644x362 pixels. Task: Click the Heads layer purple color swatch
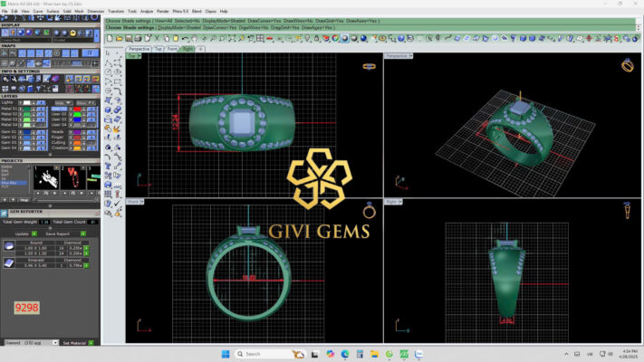(x=77, y=132)
